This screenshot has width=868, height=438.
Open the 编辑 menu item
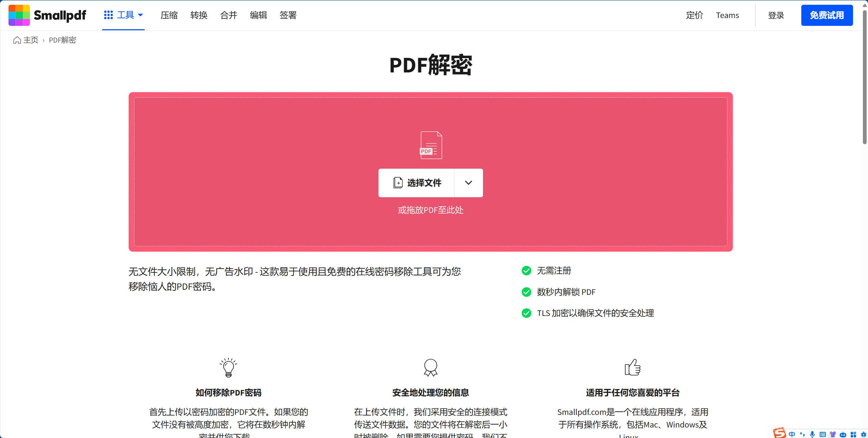point(258,15)
